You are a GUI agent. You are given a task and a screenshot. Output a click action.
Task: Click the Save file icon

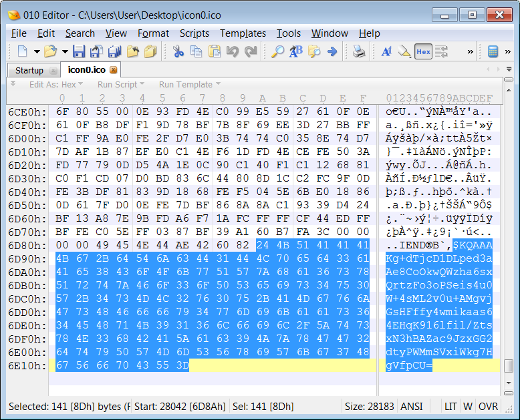pyautogui.click(x=79, y=51)
